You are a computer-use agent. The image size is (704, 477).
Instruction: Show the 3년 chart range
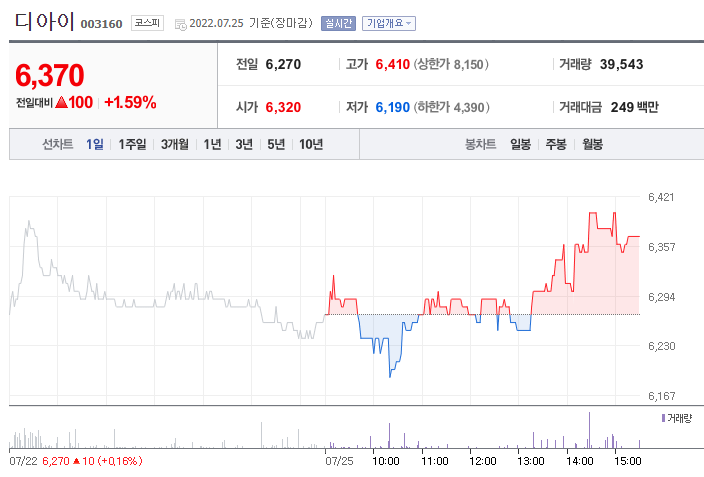click(244, 144)
